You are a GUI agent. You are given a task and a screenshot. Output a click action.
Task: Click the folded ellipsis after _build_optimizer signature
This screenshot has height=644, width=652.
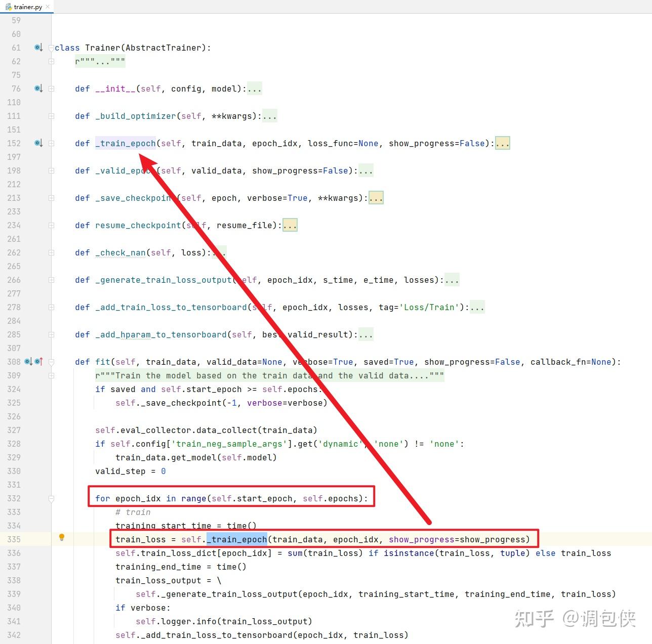[x=269, y=116]
